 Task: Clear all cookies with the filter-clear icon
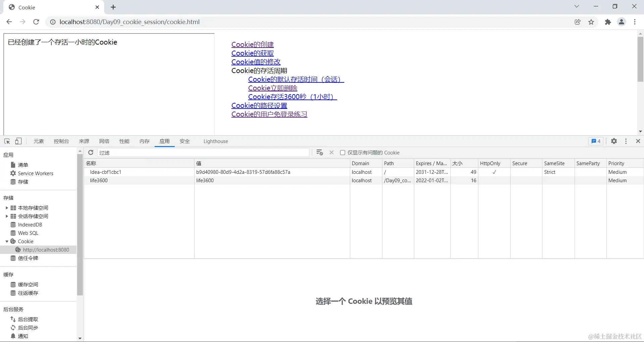pyautogui.click(x=320, y=152)
